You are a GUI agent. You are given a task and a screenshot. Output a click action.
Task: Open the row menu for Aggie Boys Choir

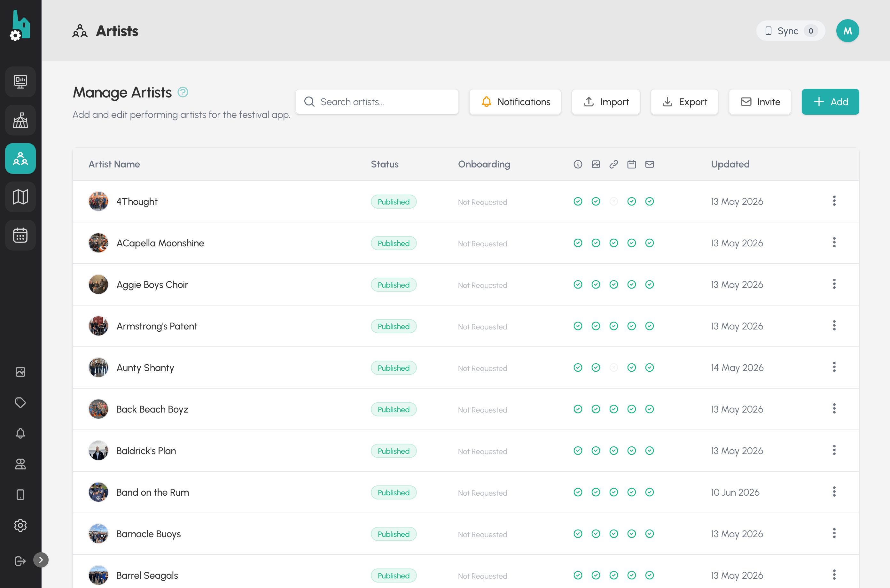[834, 284]
